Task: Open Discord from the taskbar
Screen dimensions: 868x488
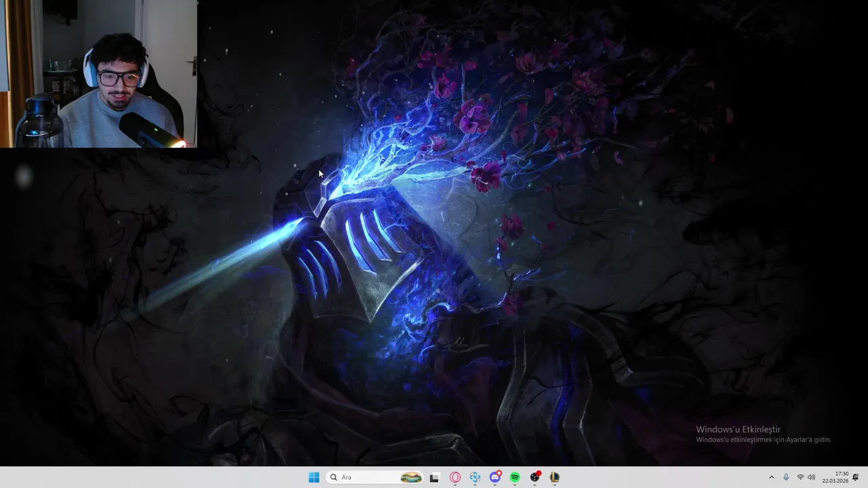Action: point(495,477)
